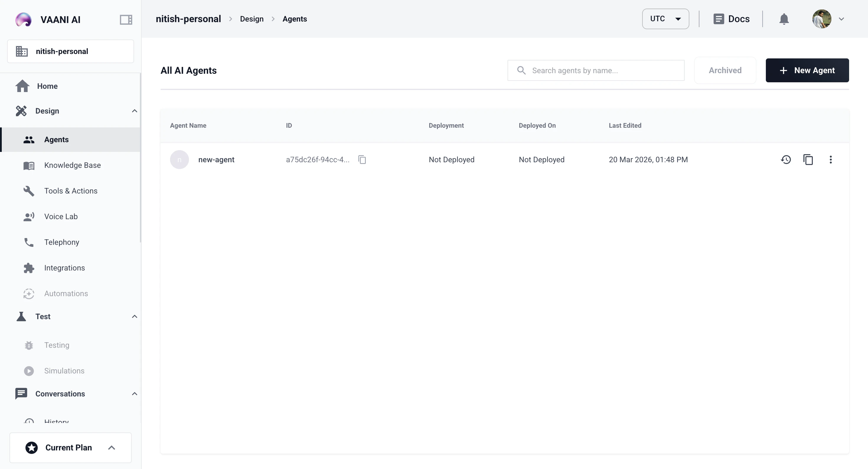Show Archived agents

coord(725,70)
